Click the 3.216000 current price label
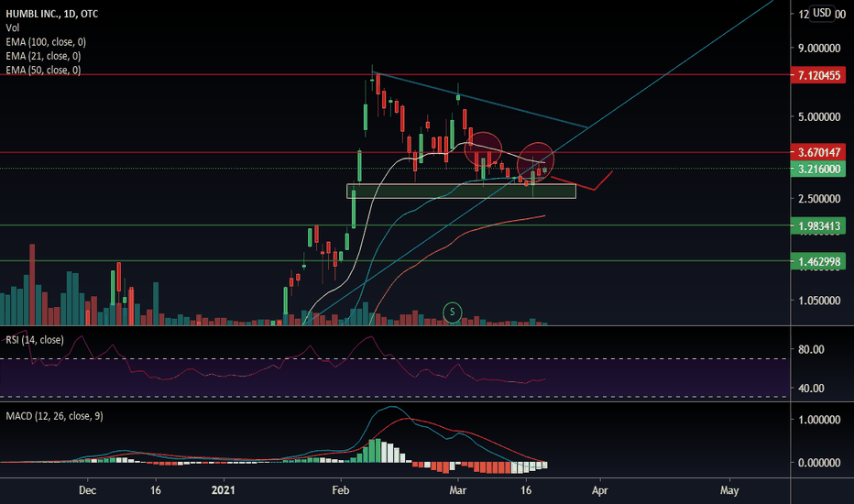 tap(818, 169)
